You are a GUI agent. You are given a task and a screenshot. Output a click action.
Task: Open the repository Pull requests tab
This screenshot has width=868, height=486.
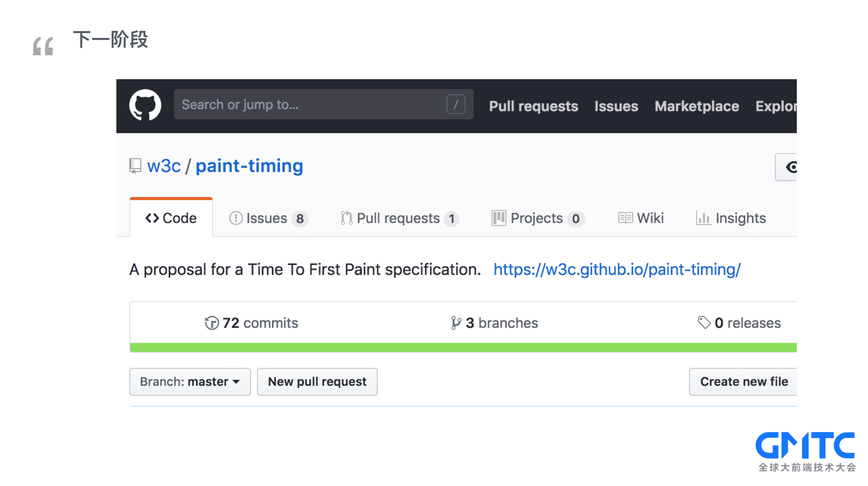[399, 218]
